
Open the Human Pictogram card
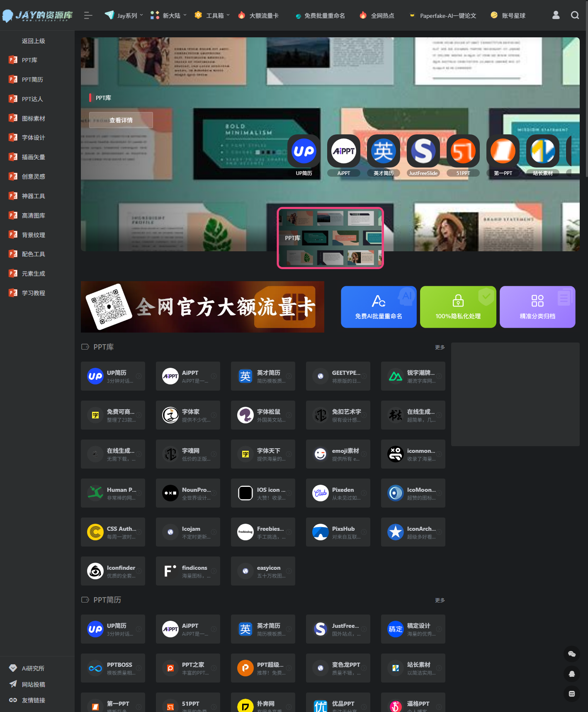point(113,493)
